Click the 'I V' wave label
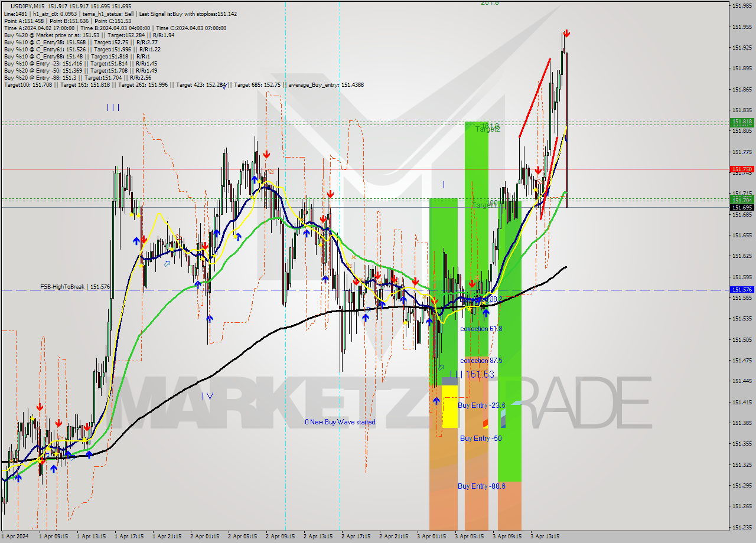 coord(207,396)
